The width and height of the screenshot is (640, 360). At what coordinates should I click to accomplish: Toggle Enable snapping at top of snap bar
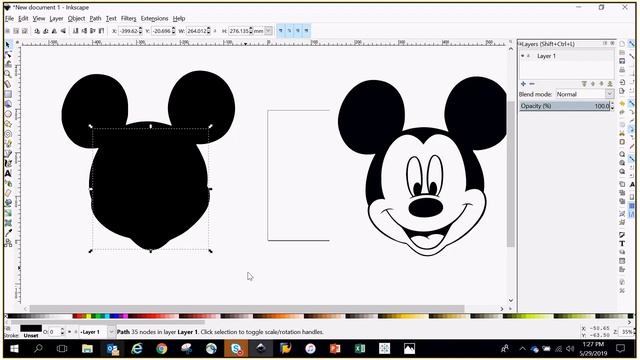click(x=632, y=44)
